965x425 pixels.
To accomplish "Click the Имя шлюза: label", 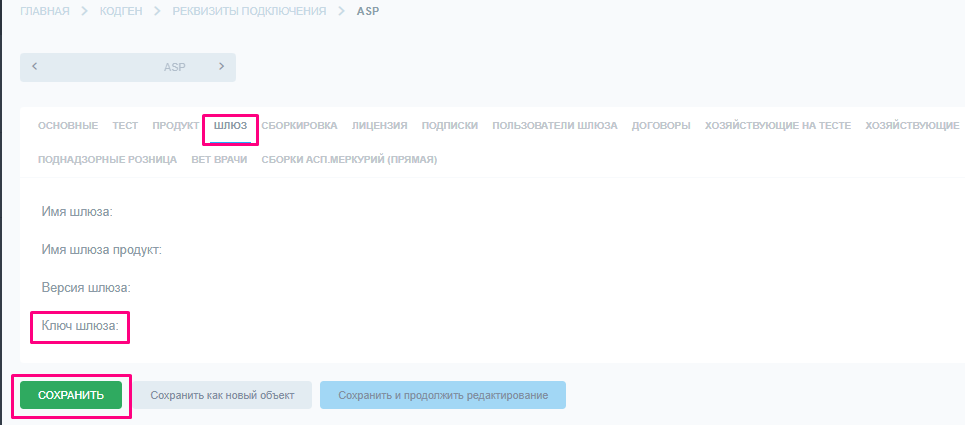I will [x=77, y=212].
